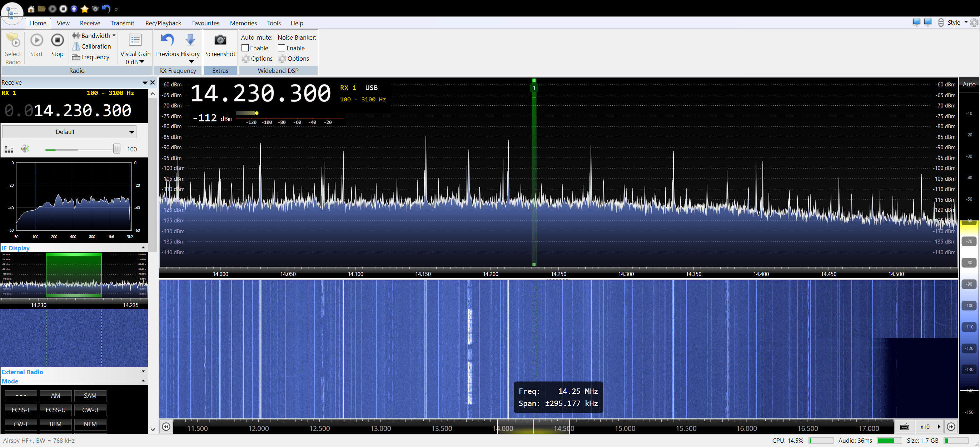This screenshot has height=447, width=980.
Task: Select ECSS-L mode
Action: coord(21,410)
